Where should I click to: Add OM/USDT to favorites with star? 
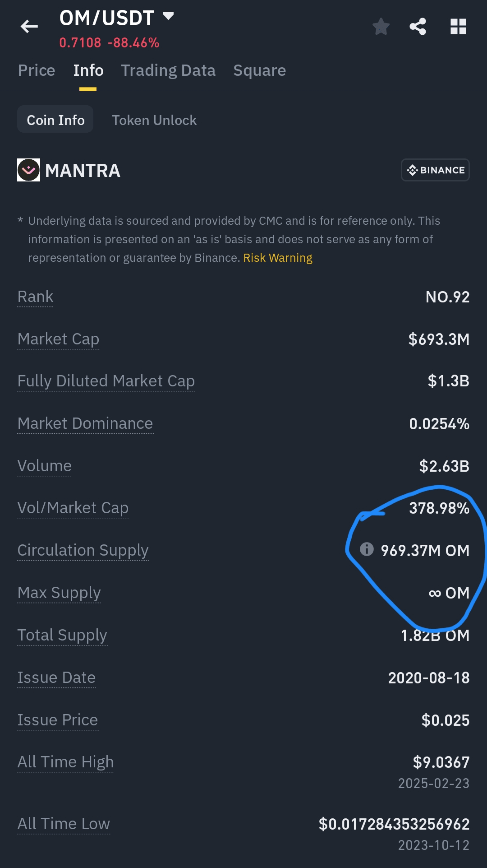pyautogui.click(x=381, y=27)
